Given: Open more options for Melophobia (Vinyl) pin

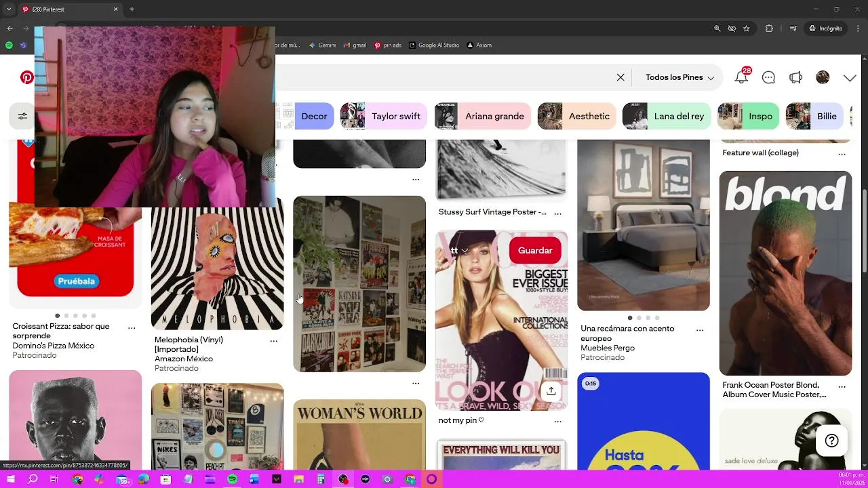Looking at the screenshot, I should pos(273,340).
